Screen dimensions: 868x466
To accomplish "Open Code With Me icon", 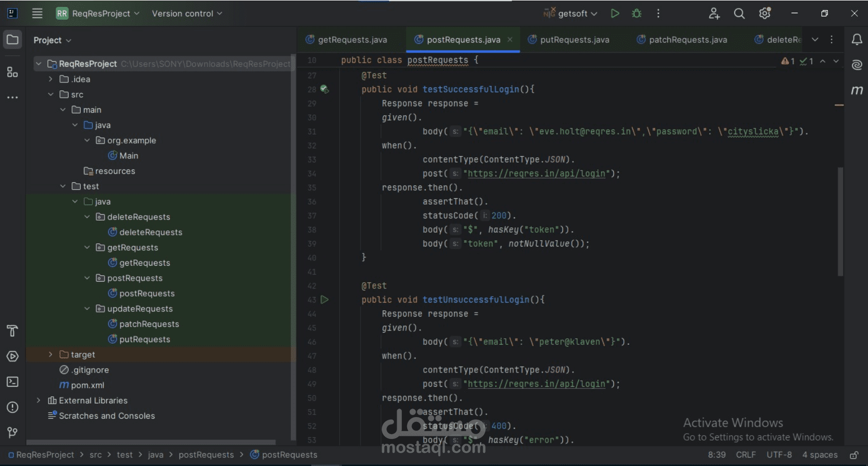I will 714,14.
